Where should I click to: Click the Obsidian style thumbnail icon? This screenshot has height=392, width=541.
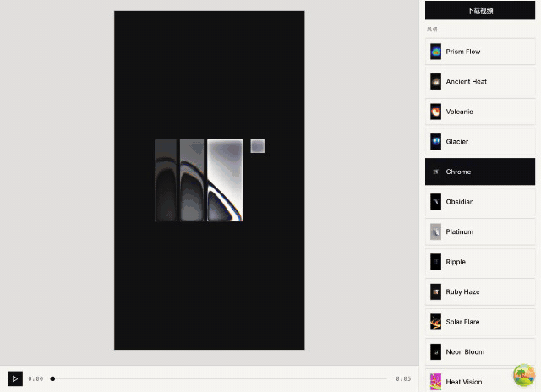coord(435,202)
